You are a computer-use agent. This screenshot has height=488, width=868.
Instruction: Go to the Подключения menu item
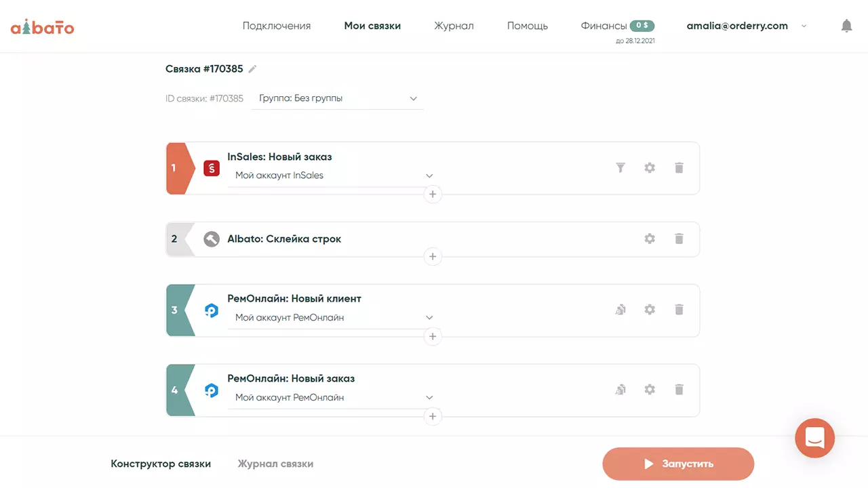click(277, 26)
